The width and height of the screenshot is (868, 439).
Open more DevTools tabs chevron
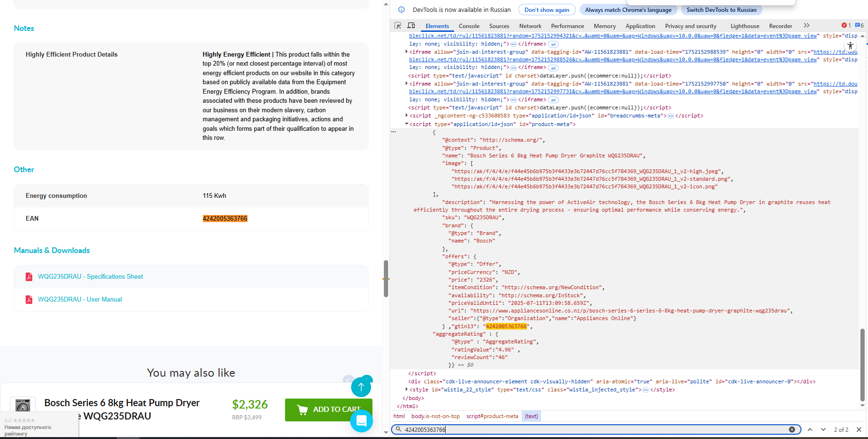pyautogui.click(x=806, y=26)
